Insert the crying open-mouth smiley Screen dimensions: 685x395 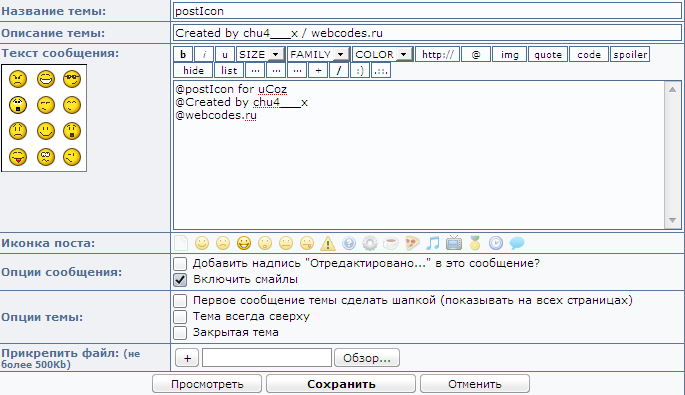tap(18, 105)
